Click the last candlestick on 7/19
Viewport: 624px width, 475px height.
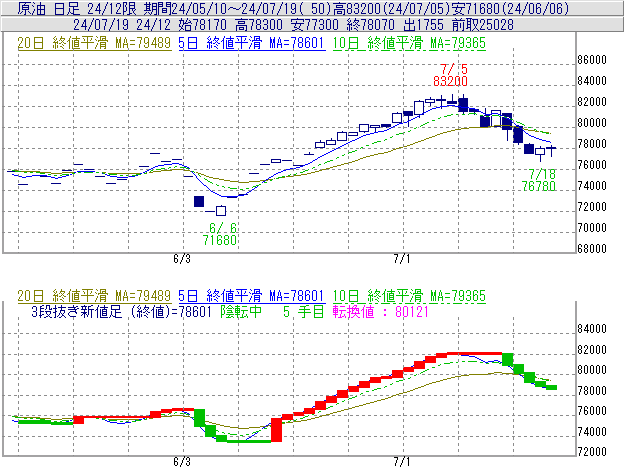pyautogui.click(x=551, y=150)
